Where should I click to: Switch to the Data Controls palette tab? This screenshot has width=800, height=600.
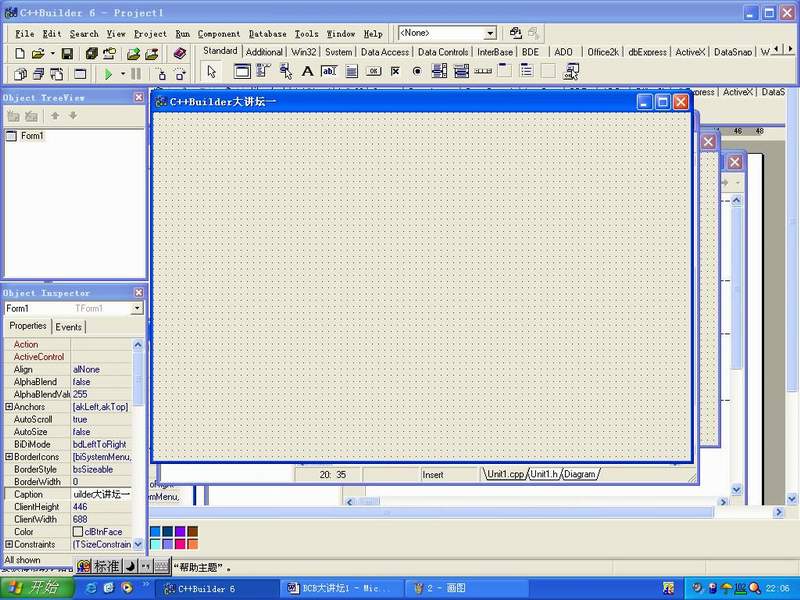coord(443,52)
